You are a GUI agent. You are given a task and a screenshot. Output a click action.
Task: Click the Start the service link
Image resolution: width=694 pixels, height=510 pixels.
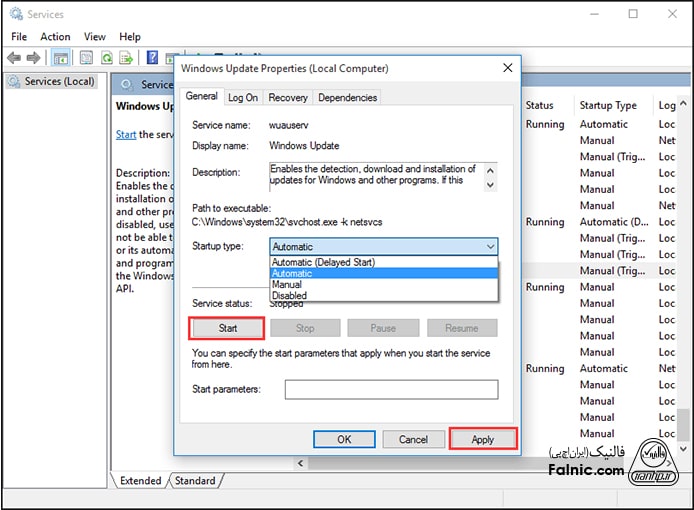tap(126, 135)
